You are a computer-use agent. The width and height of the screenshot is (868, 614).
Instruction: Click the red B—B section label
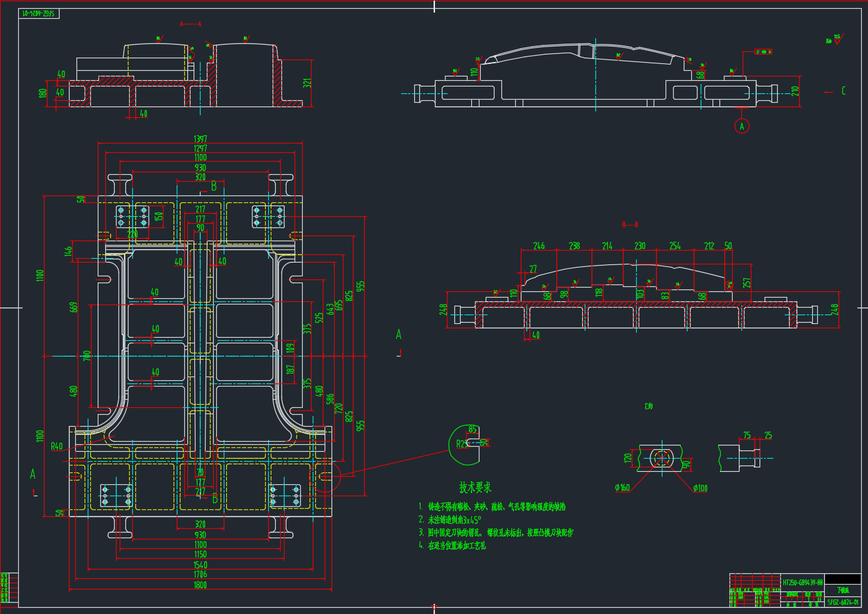630,224
